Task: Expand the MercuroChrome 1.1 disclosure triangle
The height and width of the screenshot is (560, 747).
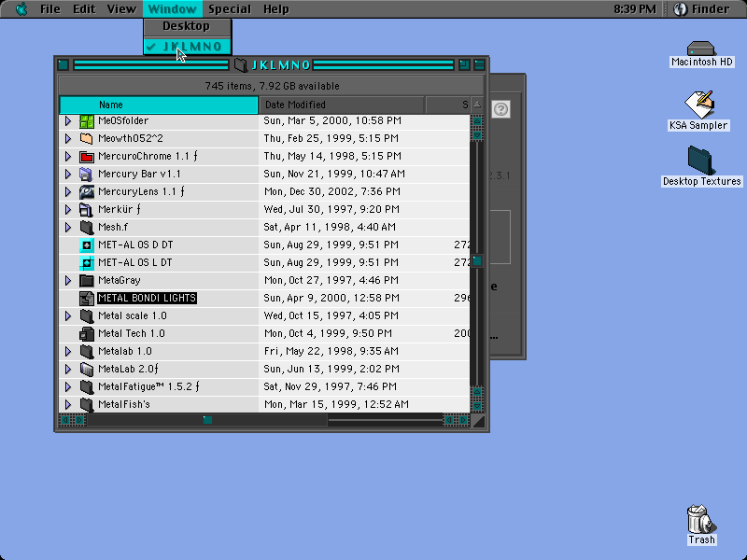Action: pyautogui.click(x=68, y=156)
